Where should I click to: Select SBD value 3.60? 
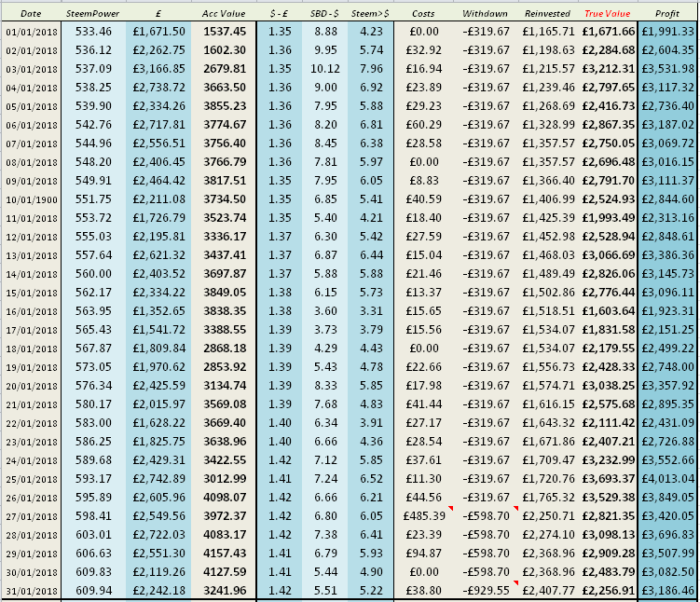pos(325,310)
